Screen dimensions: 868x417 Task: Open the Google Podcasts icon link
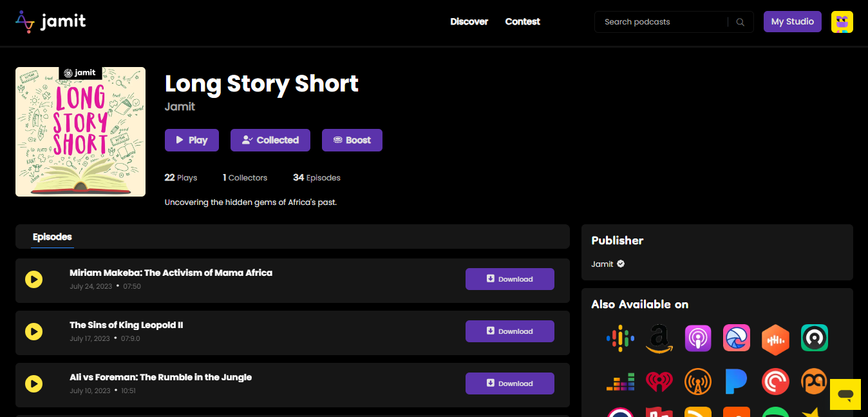pos(620,338)
